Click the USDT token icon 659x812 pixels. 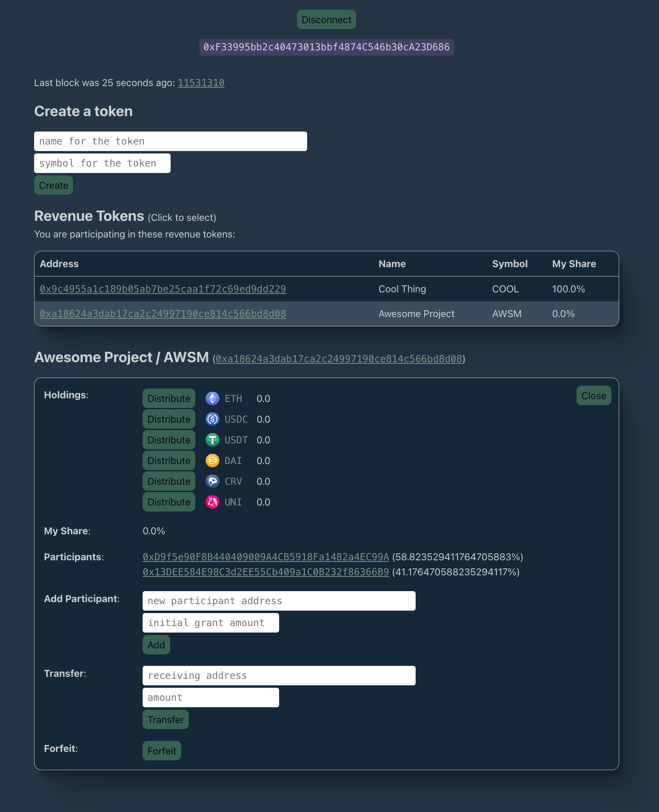[212, 440]
